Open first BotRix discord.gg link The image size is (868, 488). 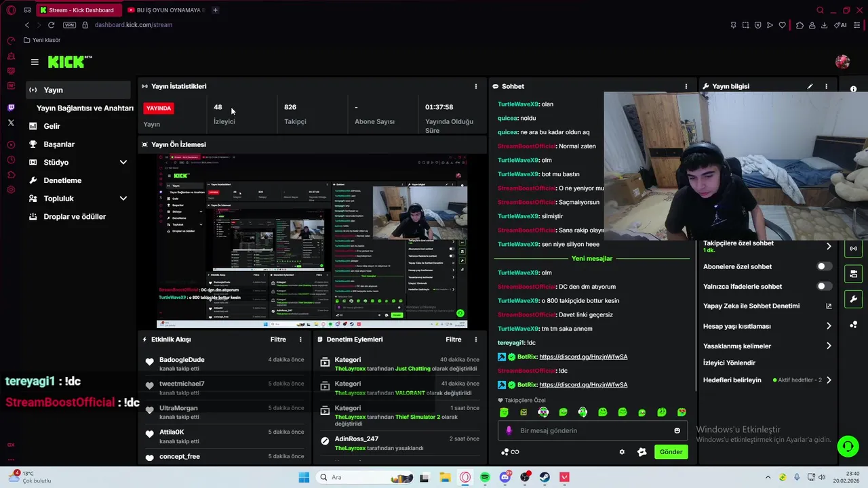[583, 357]
